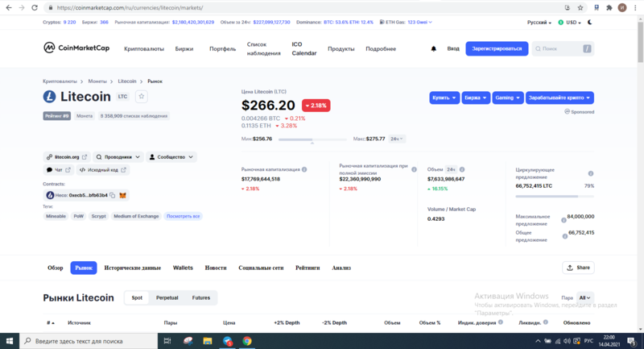The image size is (644, 349).
Task: Open Зарабатывайте крипто dropdown
Action: coord(559,98)
